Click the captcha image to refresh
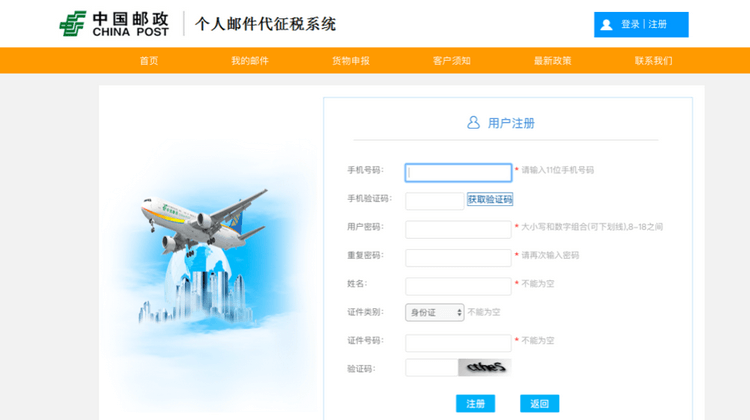 point(484,368)
